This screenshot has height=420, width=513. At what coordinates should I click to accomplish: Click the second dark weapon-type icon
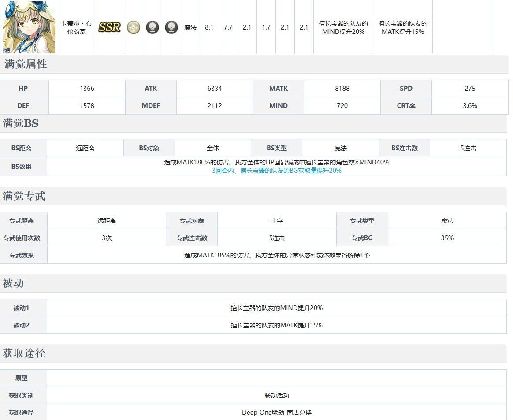point(171,27)
